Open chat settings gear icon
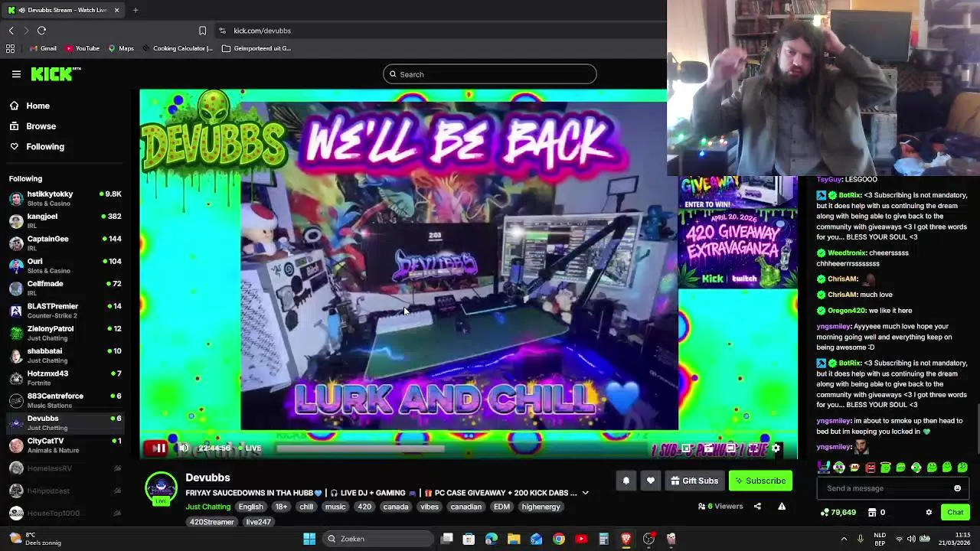Screen dimensions: 980x551 point(929,512)
